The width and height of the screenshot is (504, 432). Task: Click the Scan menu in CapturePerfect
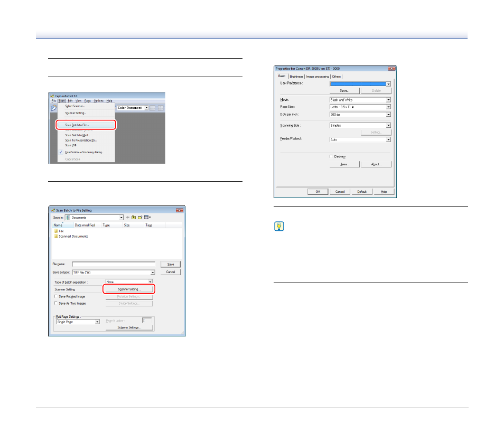point(62,101)
